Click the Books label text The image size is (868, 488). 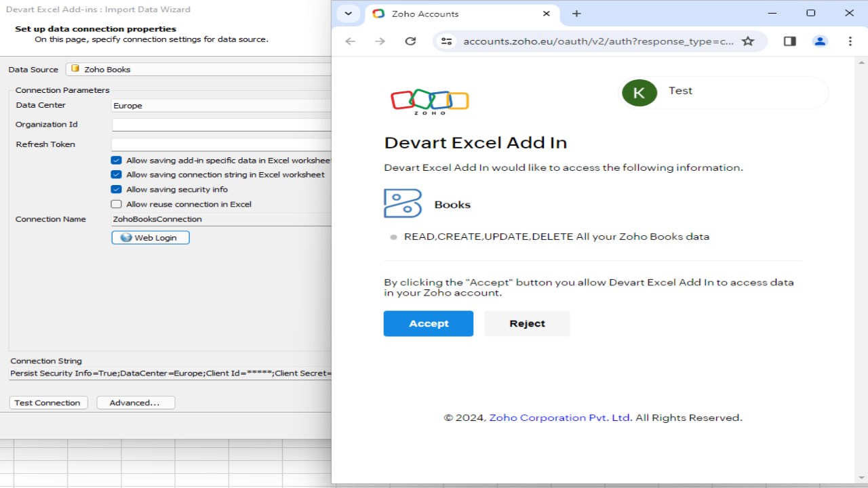(x=452, y=205)
